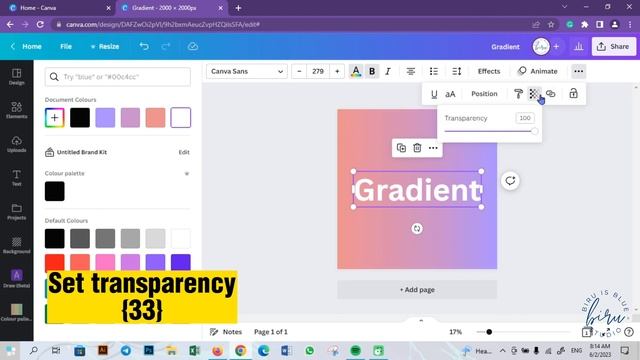Image resolution: width=640 pixels, height=360 pixels.
Task: Open the Design panel in sidebar
Action: click(x=16, y=77)
